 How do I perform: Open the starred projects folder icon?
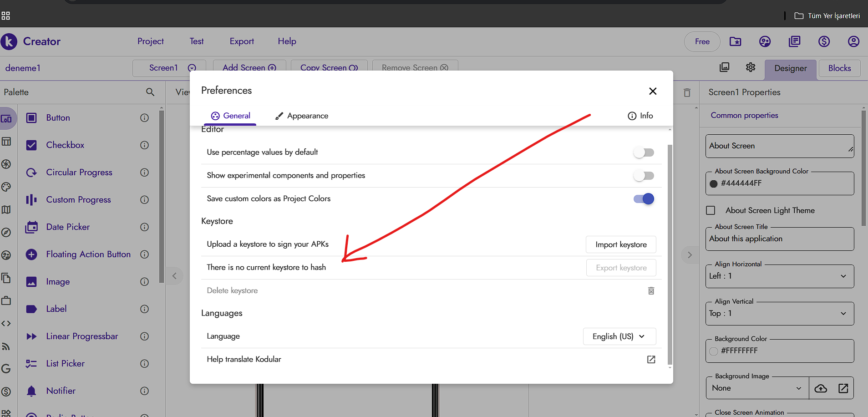coord(735,41)
